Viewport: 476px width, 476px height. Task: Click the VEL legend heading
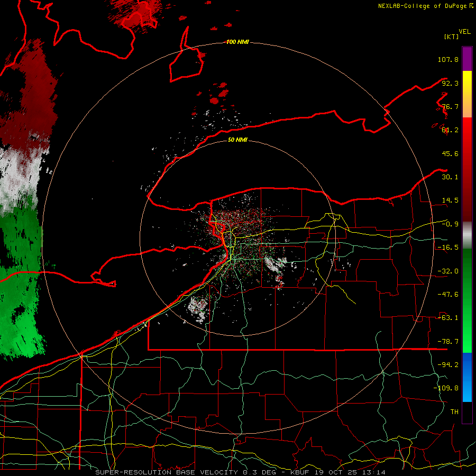pos(464,32)
